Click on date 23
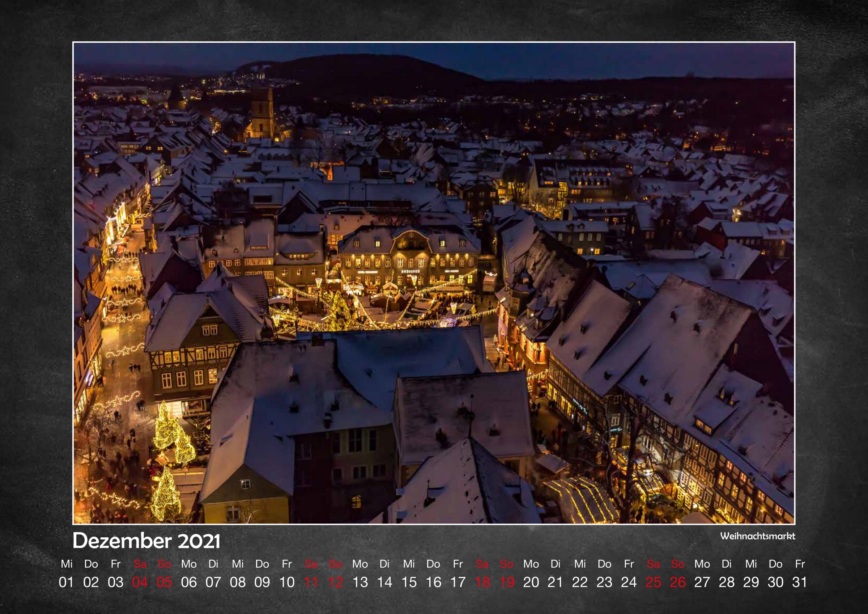 pyautogui.click(x=604, y=582)
